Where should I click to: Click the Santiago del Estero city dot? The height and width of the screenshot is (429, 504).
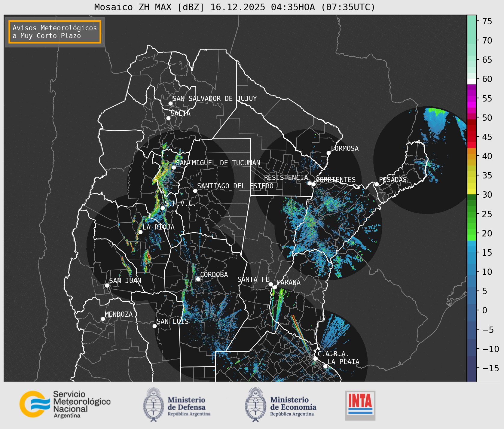coord(195,191)
